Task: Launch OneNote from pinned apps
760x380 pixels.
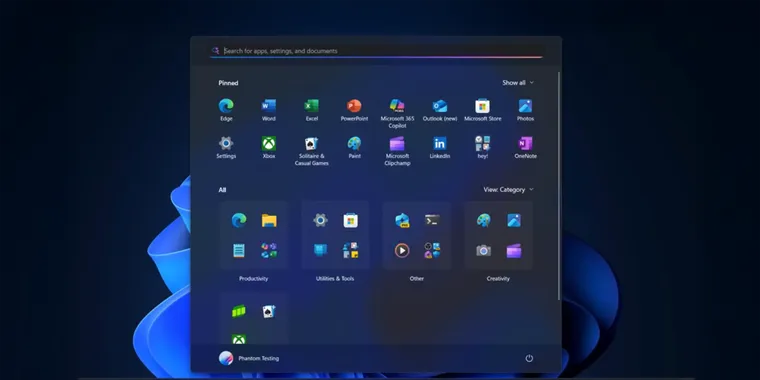Action: [525, 147]
